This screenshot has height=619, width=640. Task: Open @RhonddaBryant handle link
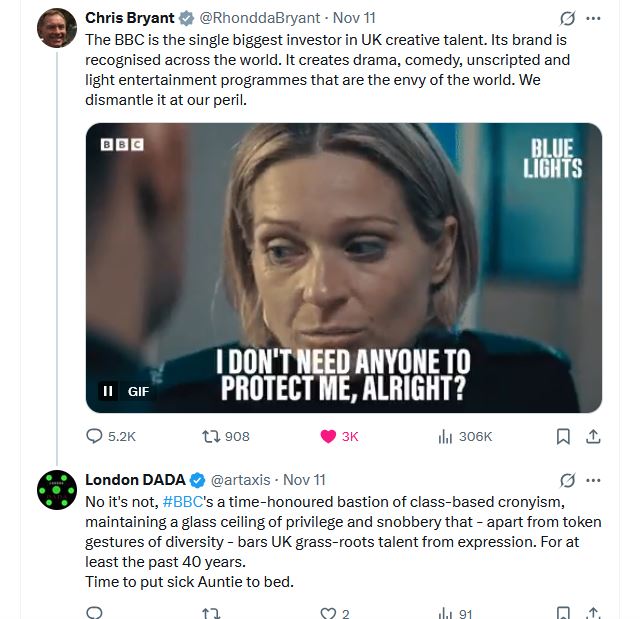tap(261, 18)
